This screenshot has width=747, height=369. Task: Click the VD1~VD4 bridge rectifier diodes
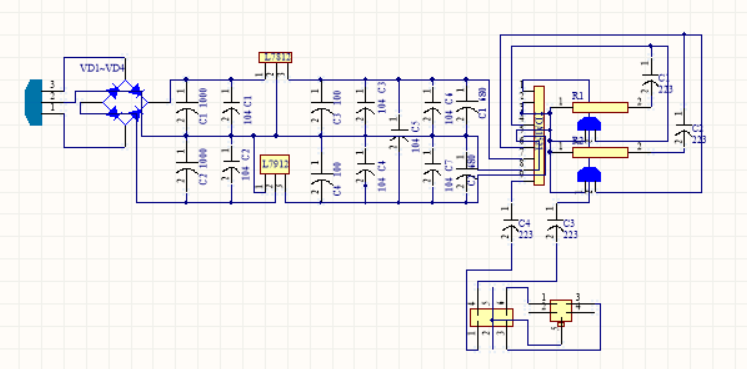click(125, 103)
